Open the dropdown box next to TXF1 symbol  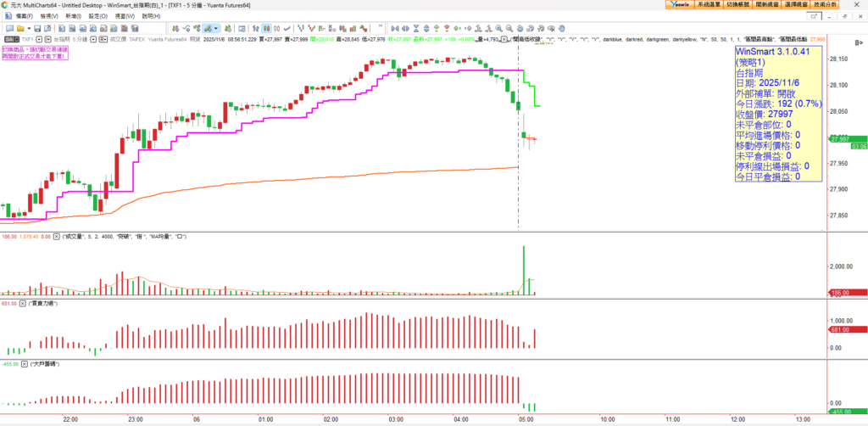[39, 39]
